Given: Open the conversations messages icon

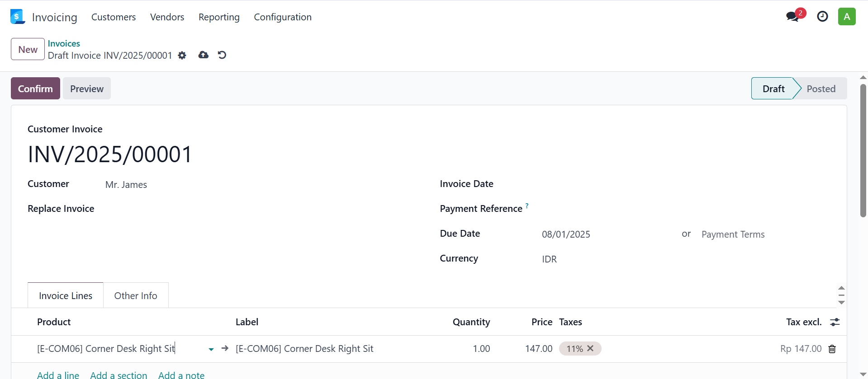Looking at the screenshot, I should coord(792,17).
